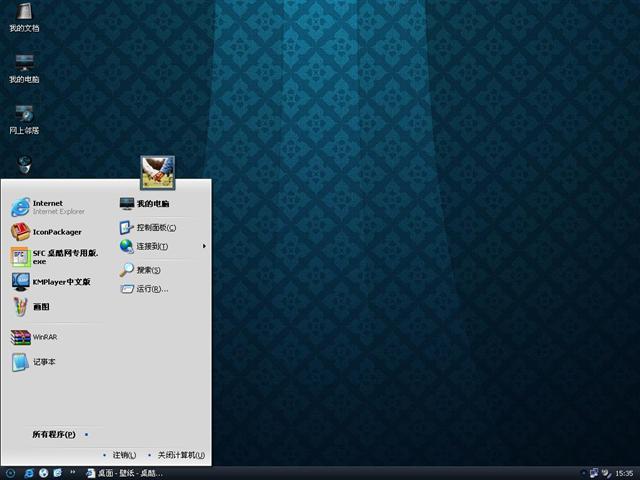Open the 运行(R)... run dialog
Screen dimensions: 640x480
pos(144,289)
